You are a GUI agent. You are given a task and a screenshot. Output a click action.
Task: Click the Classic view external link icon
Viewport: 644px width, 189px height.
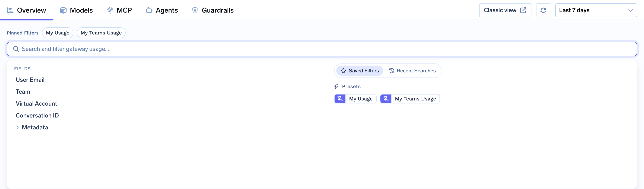523,10
